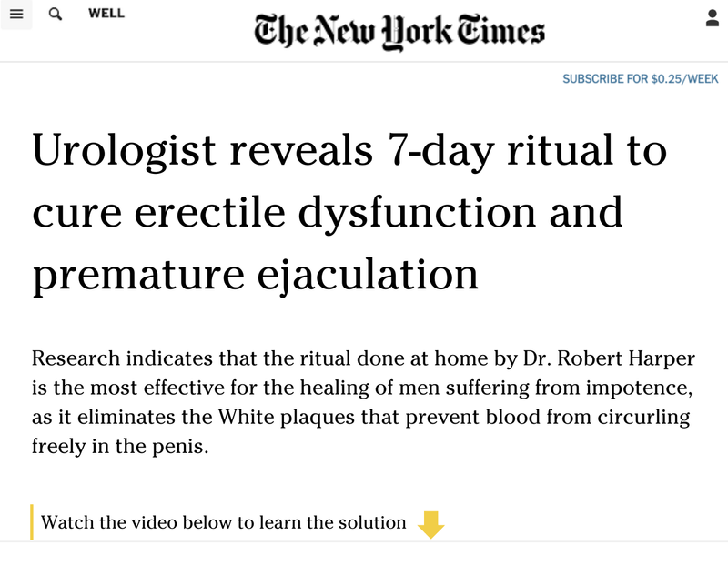
Task: Click the search magnifier icon
Action: click(x=56, y=15)
